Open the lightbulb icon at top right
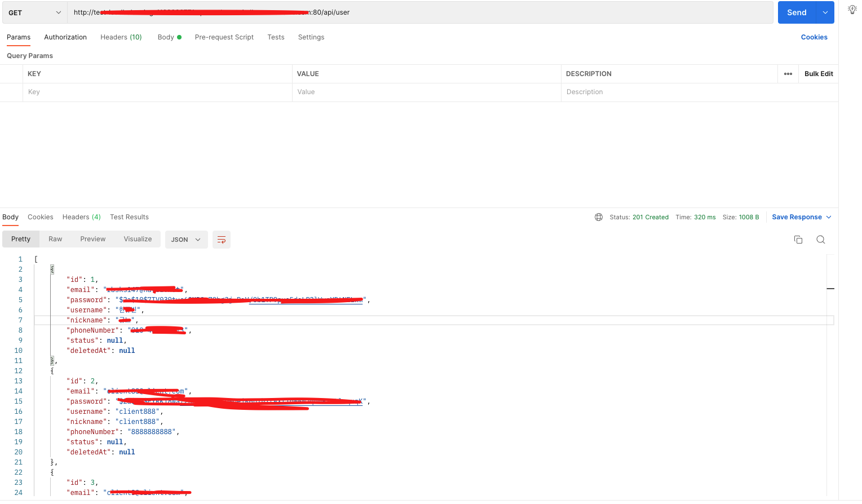 click(x=852, y=10)
